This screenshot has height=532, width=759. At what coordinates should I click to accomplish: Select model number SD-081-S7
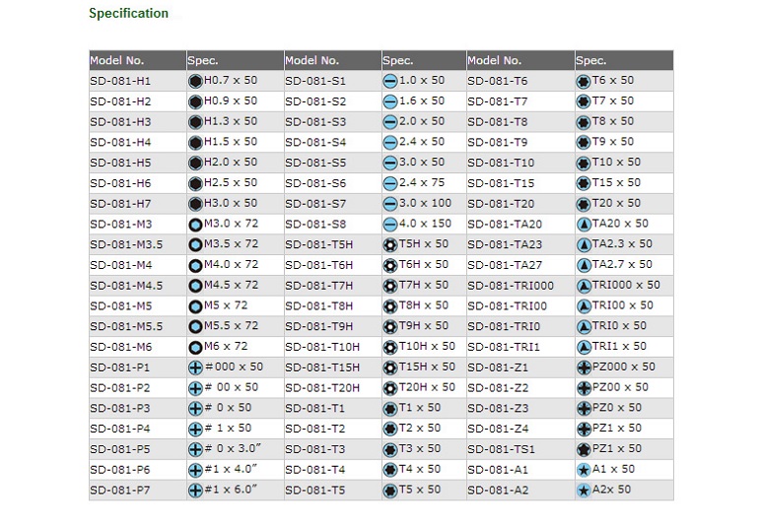(315, 204)
